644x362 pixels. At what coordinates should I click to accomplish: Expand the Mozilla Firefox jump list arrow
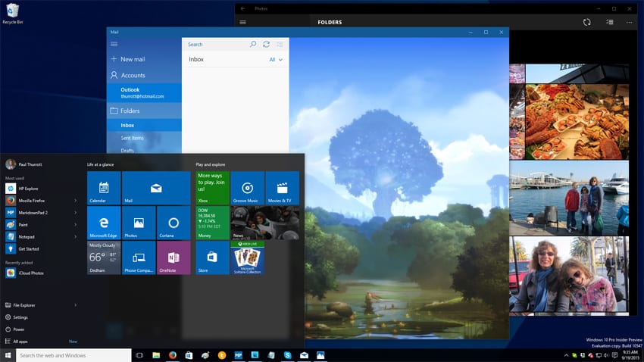point(76,201)
